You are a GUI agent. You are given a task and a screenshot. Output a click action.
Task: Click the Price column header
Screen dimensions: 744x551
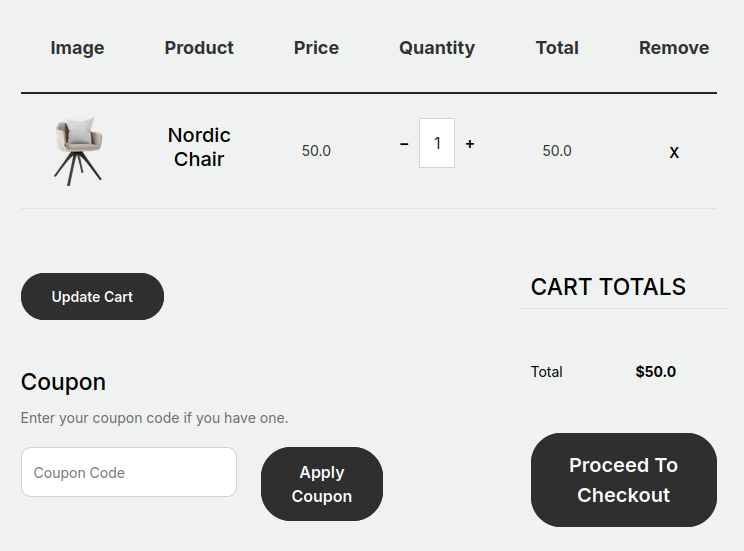click(316, 48)
